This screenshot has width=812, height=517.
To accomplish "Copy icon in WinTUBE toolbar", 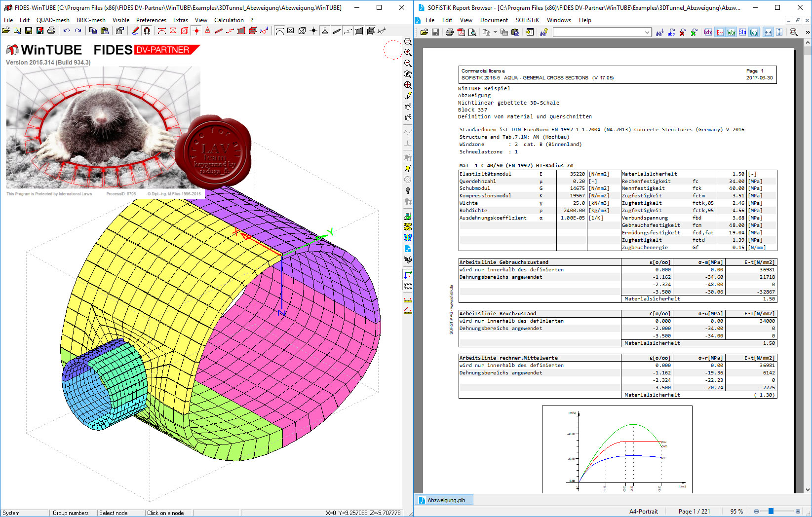I will [x=93, y=31].
